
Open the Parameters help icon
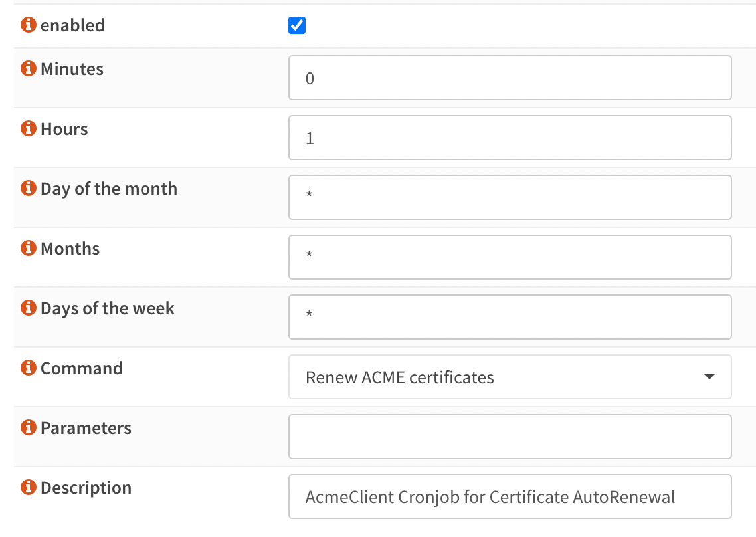(x=27, y=427)
